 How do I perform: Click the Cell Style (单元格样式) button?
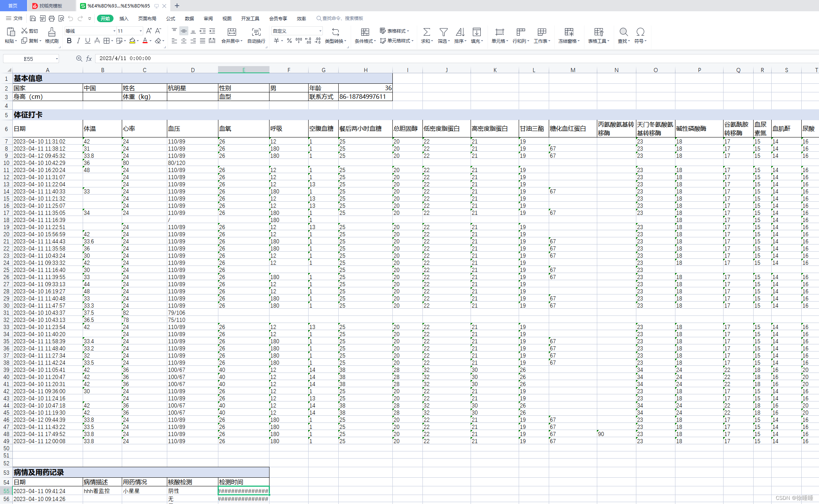coord(397,41)
